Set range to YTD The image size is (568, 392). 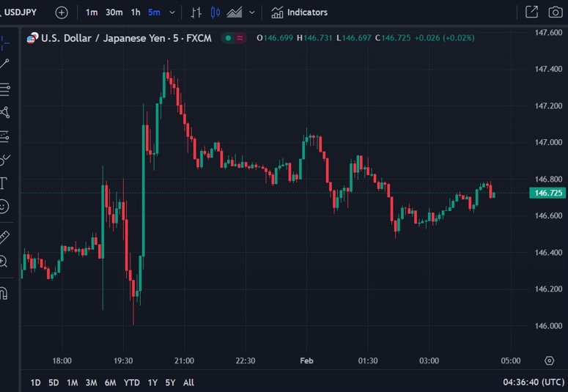(x=131, y=382)
